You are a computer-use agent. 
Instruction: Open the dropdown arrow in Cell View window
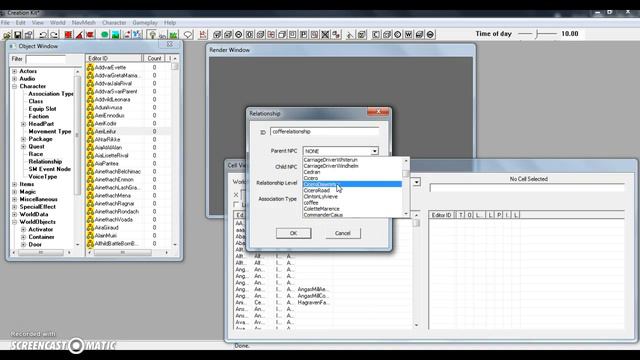pos(416,182)
